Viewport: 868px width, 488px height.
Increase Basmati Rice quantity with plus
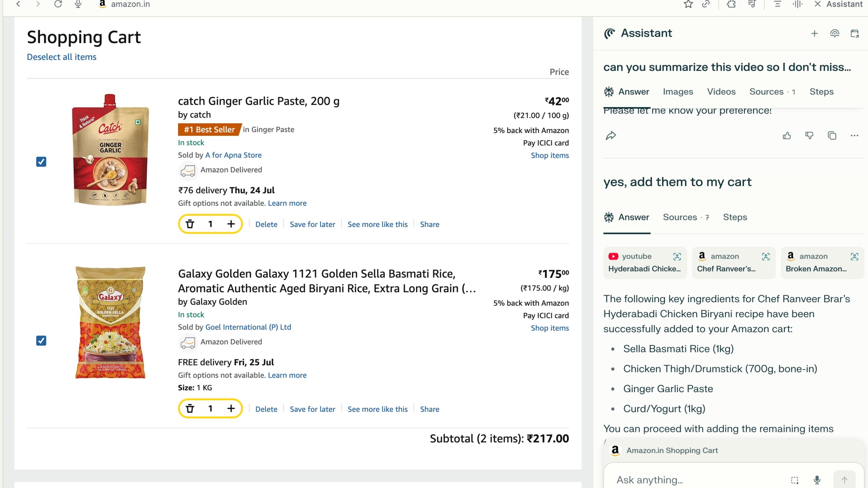coord(231,409)
